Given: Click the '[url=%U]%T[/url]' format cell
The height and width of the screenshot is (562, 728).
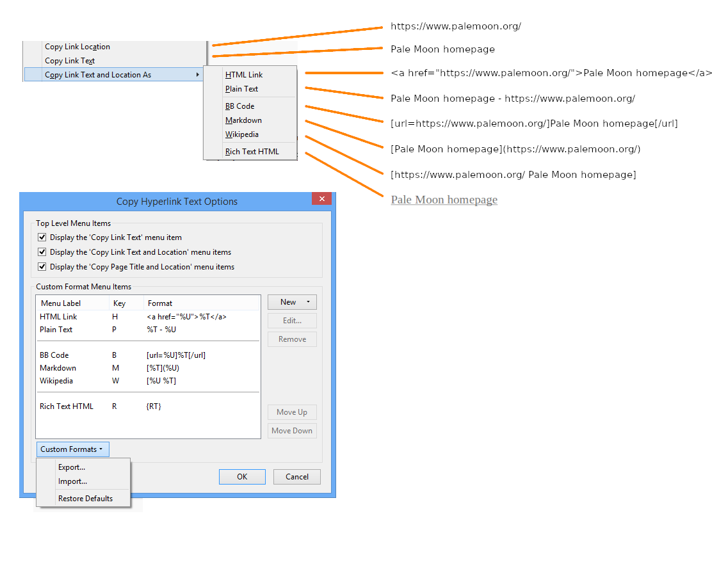Looking at the screenshot, I should (176, 355).
